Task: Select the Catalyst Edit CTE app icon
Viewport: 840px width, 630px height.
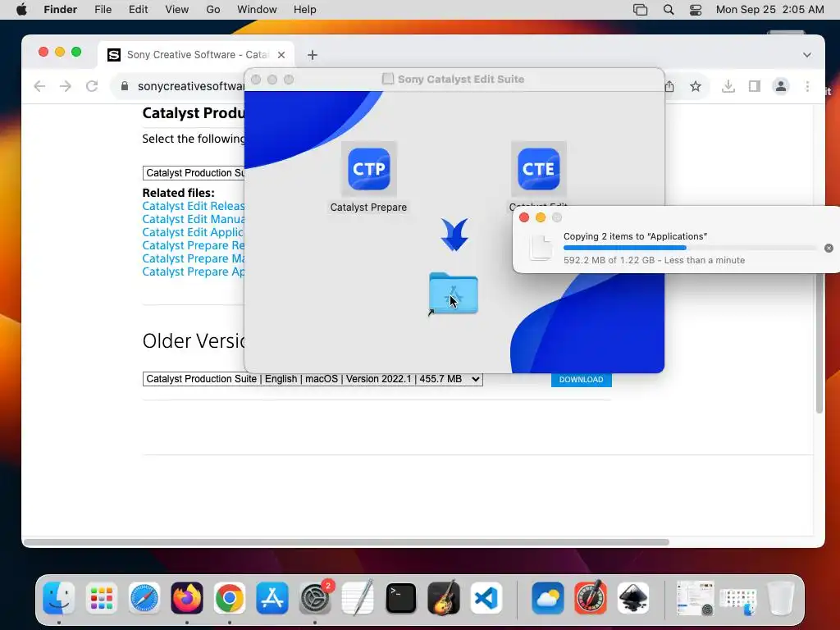Action: 538,169
